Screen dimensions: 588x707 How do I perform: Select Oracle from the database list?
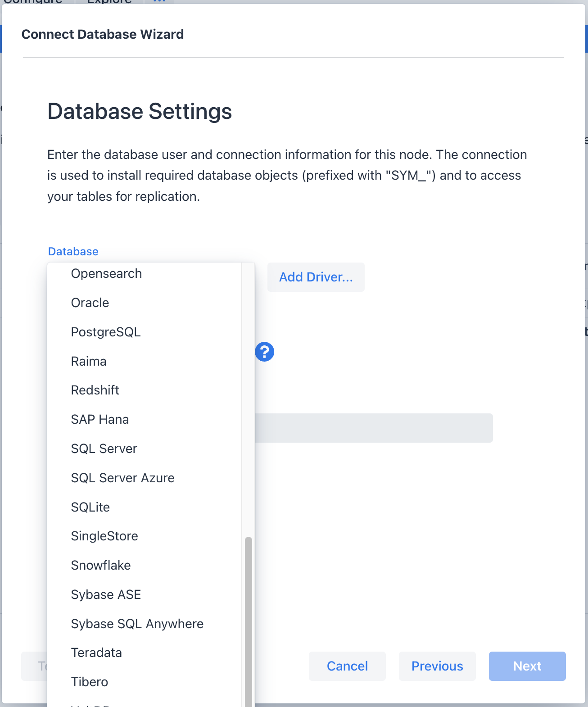pos(145,303)
